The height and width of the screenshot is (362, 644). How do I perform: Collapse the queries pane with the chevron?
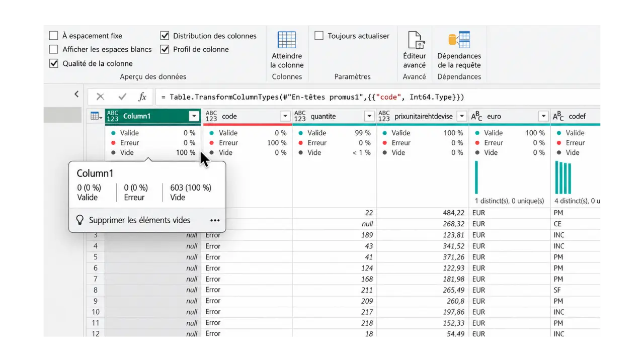click(76, 94)
